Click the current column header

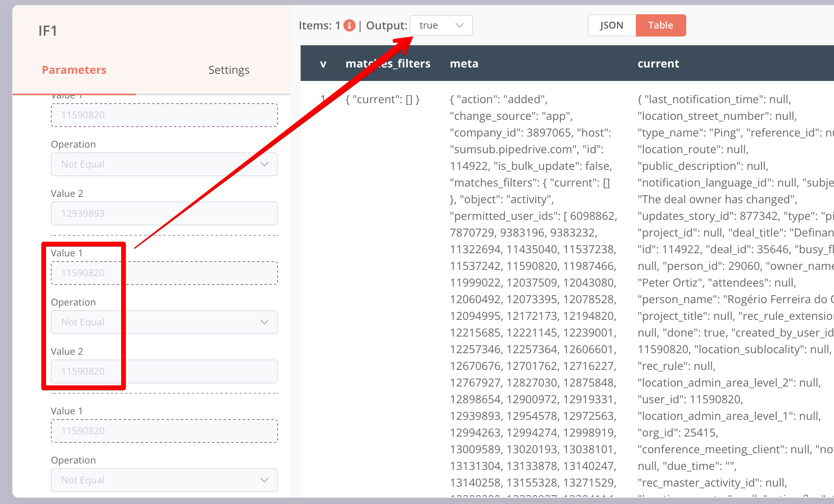[658, 63]
